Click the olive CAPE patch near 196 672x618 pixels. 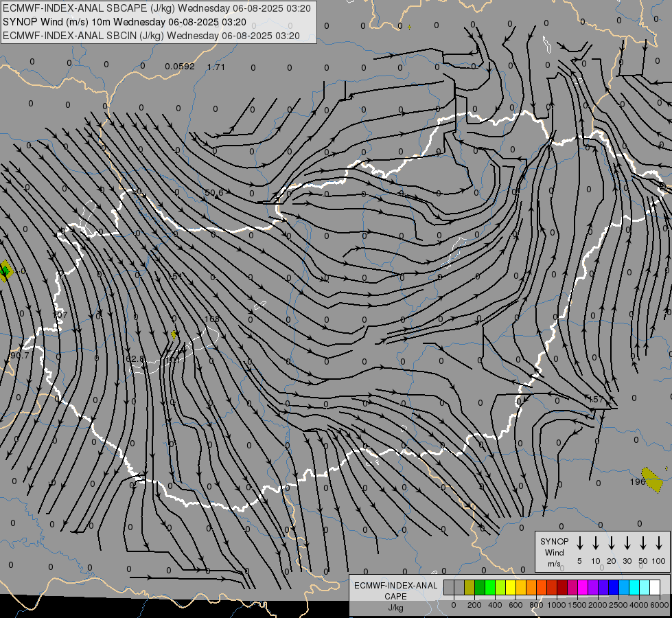click(653, 480)
